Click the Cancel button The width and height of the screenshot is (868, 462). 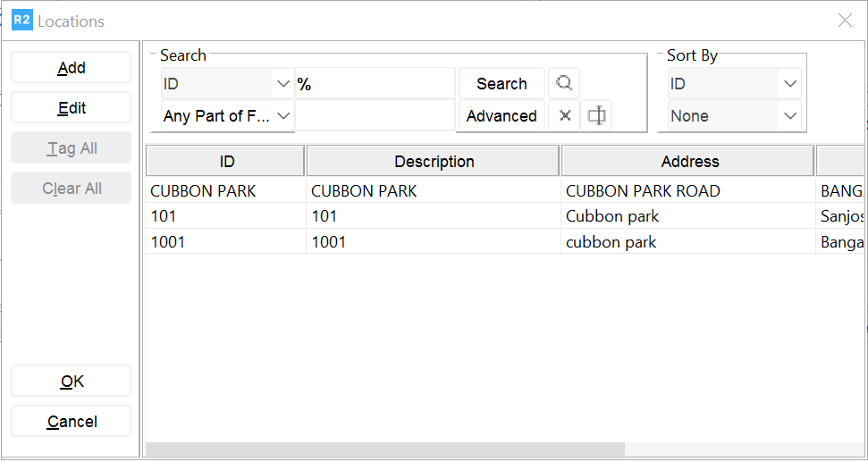[72, 422]
